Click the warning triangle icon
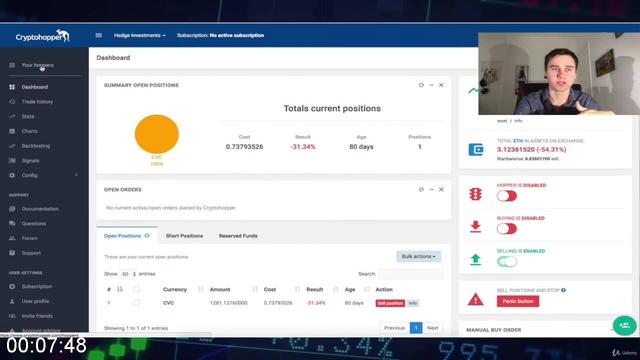 click(476, 300)
